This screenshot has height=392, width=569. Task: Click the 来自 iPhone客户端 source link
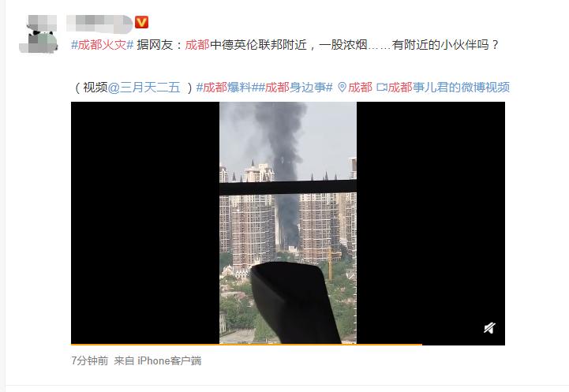[158, 360]
